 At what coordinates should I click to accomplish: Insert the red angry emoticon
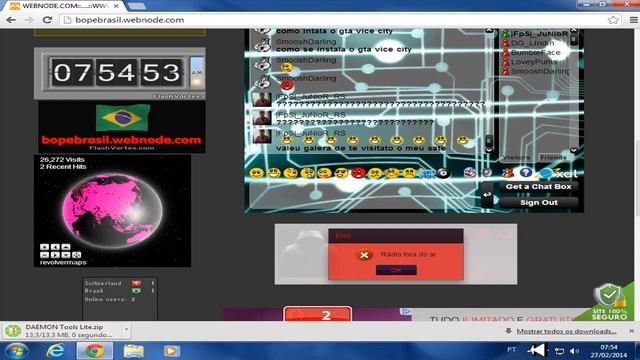tap(358, 173)
